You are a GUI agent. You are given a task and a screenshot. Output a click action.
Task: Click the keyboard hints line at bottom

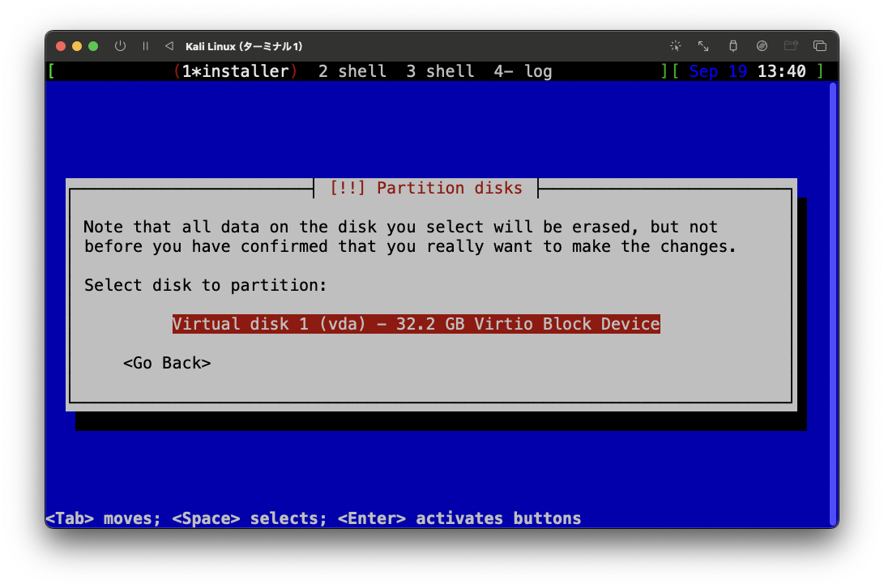tap(313, 518)
